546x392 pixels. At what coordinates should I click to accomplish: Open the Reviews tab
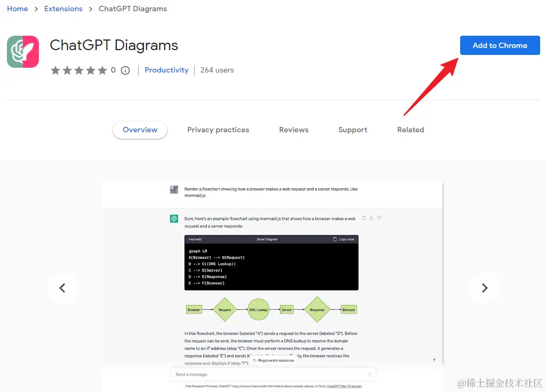294,130
